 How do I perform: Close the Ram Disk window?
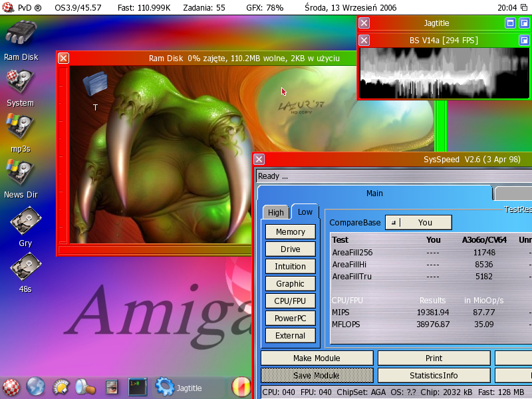point(63,58)
